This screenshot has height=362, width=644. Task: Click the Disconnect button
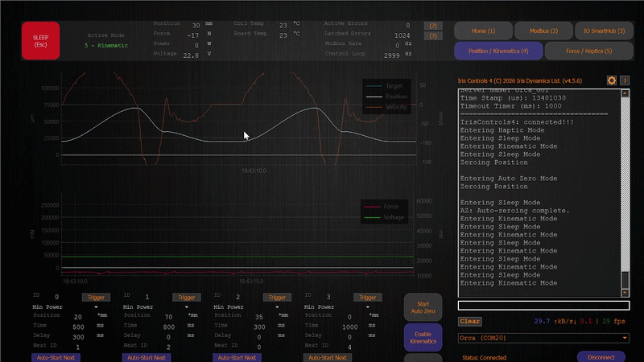(601, 357)
